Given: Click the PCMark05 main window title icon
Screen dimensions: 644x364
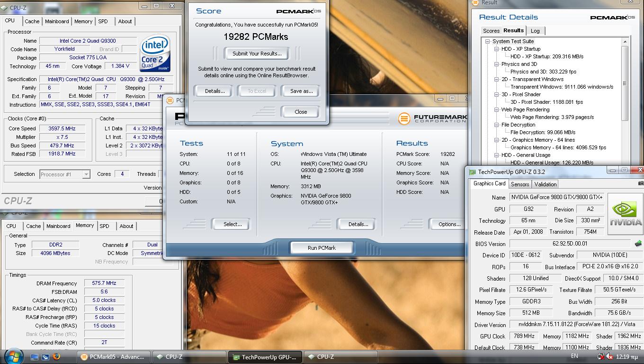Looking at the screenshot, I should 170,100.
